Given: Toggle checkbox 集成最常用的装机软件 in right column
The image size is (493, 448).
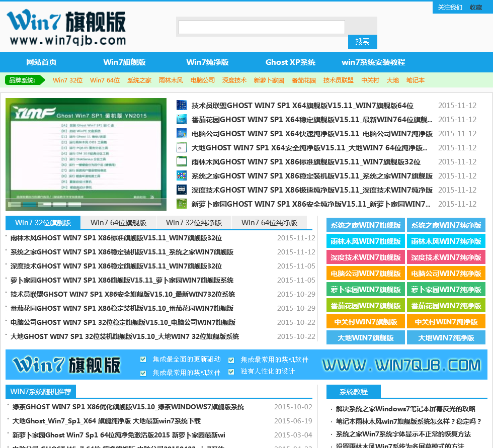Looking at the screenshot, I should [231, 360].
